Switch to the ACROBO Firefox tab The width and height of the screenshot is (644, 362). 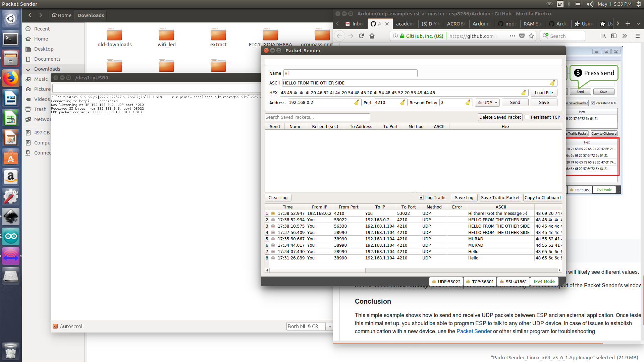click(x=456, y=23)
